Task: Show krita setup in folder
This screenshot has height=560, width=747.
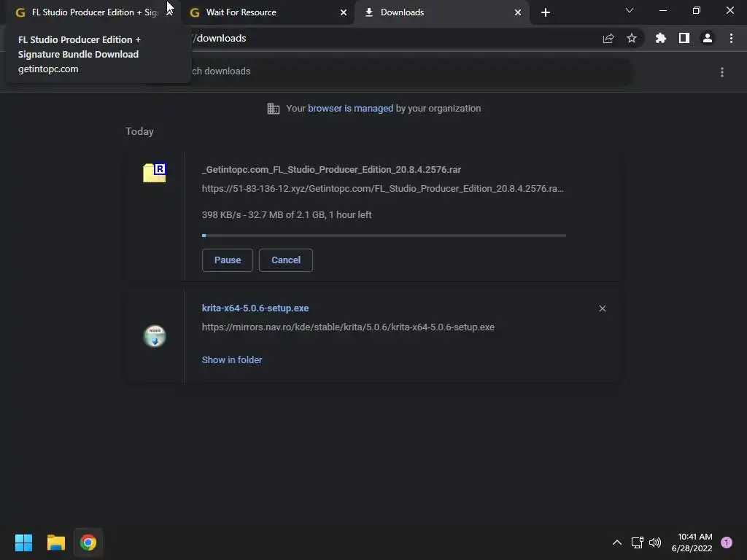Action: point(232,360)
